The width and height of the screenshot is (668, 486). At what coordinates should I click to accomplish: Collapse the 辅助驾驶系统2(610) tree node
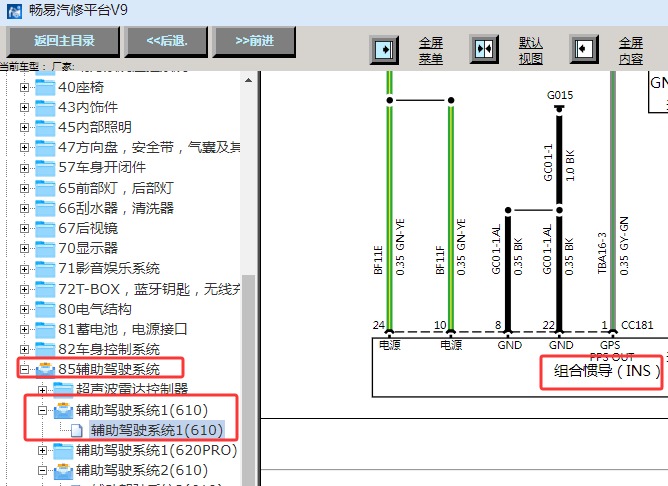click(x=42, y=470)
